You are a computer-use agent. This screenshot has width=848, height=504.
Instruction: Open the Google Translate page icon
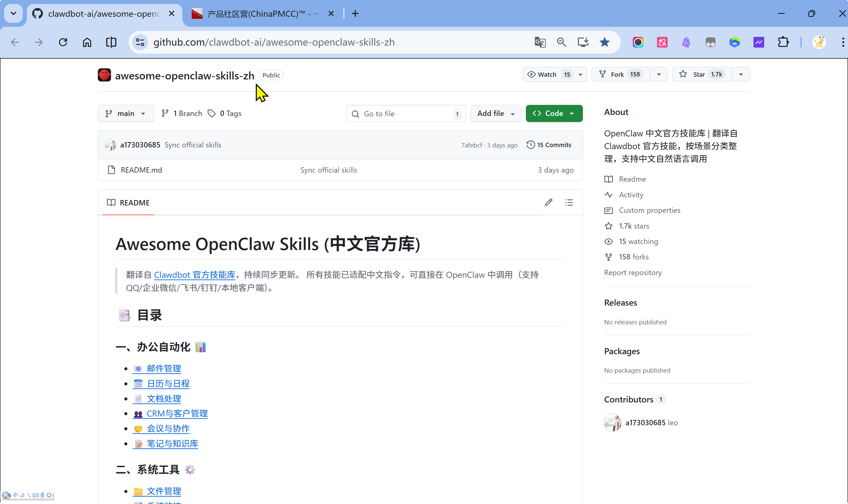tap(540, 42)
